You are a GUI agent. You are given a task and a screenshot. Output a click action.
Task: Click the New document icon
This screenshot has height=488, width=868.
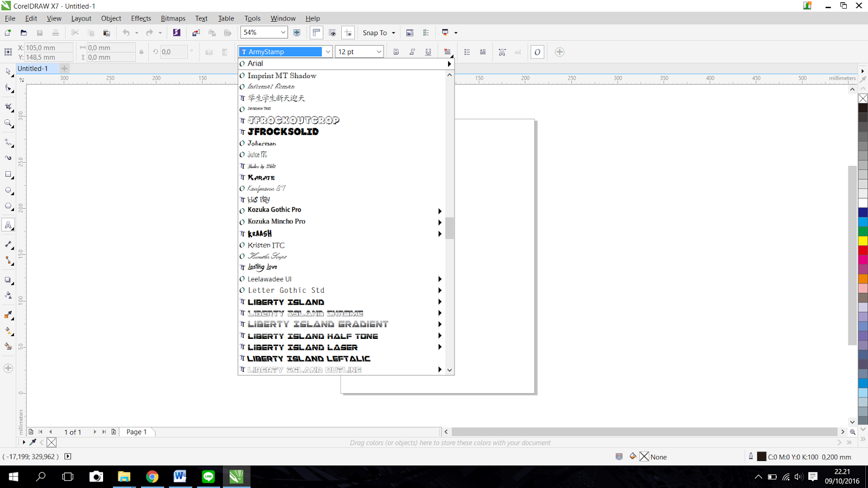(x=8, y=33)
